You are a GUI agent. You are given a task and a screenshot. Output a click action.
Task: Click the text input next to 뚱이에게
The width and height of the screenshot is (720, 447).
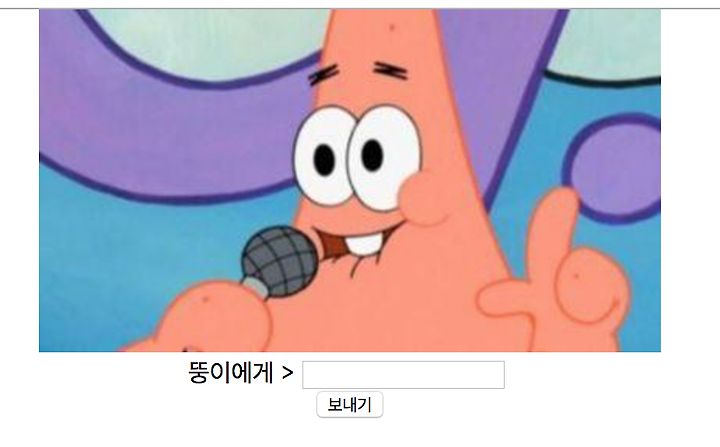[x=403, y=375]
